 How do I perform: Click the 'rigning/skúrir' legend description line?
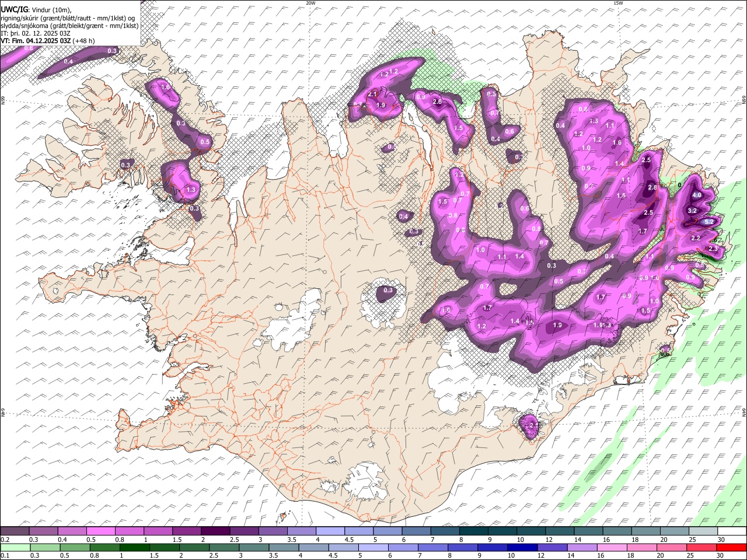point(68,17)
